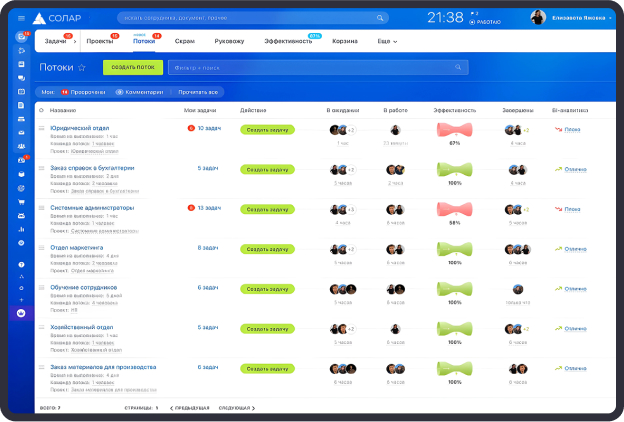The height and width of the screenshot is (422, 624).
Task: Focus the top global search field
Action: [253, 18]
